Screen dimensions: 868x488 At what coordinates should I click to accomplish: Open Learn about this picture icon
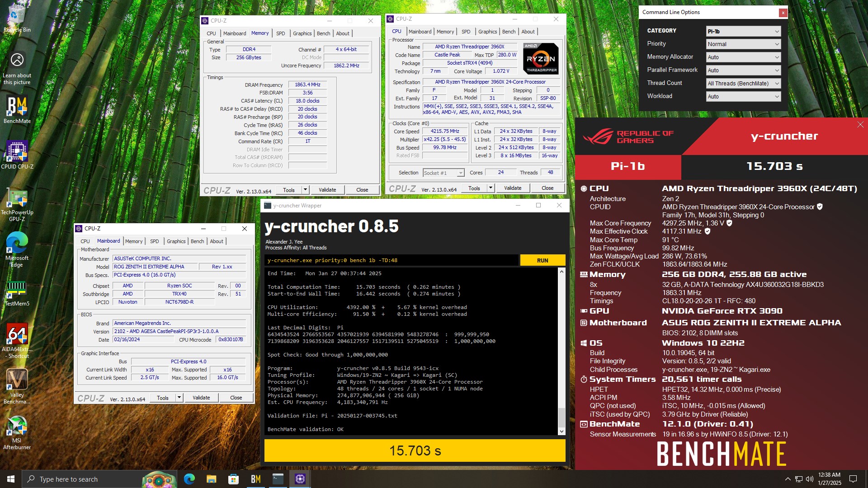(x=17, y=68)
